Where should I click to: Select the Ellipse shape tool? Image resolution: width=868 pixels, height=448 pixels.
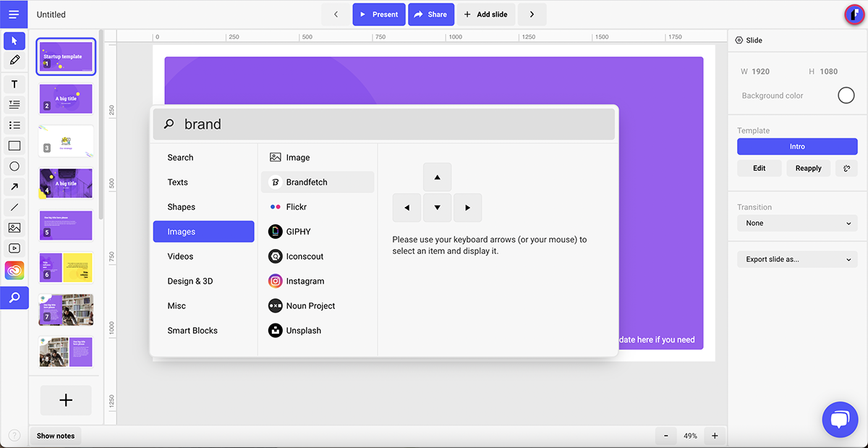click(14, 166)
